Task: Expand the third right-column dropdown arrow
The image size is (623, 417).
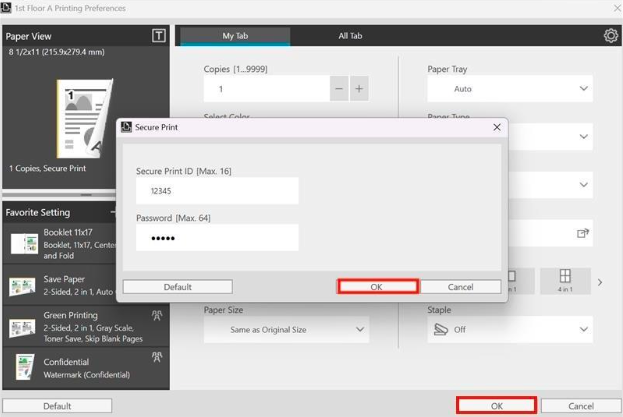Action: (x=583, y=185)
